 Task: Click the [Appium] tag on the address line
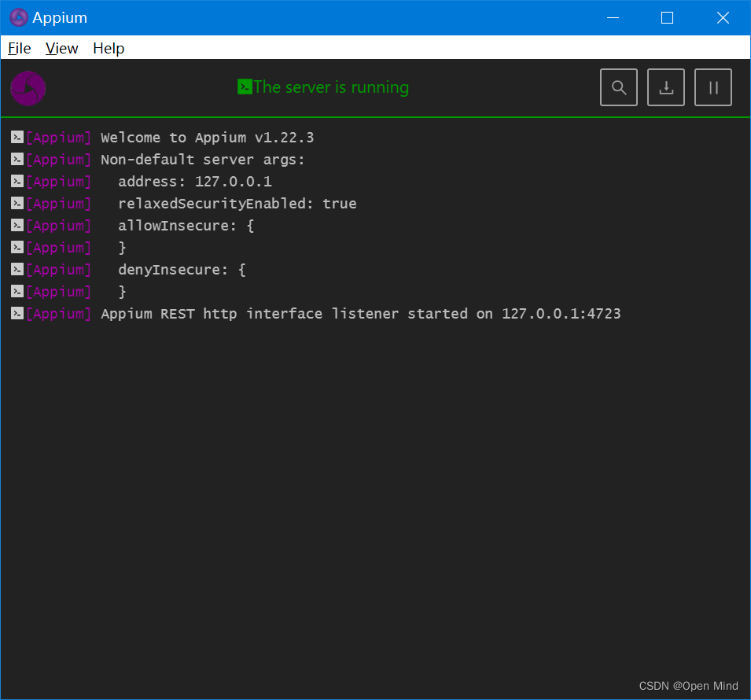tap(58, 182)
